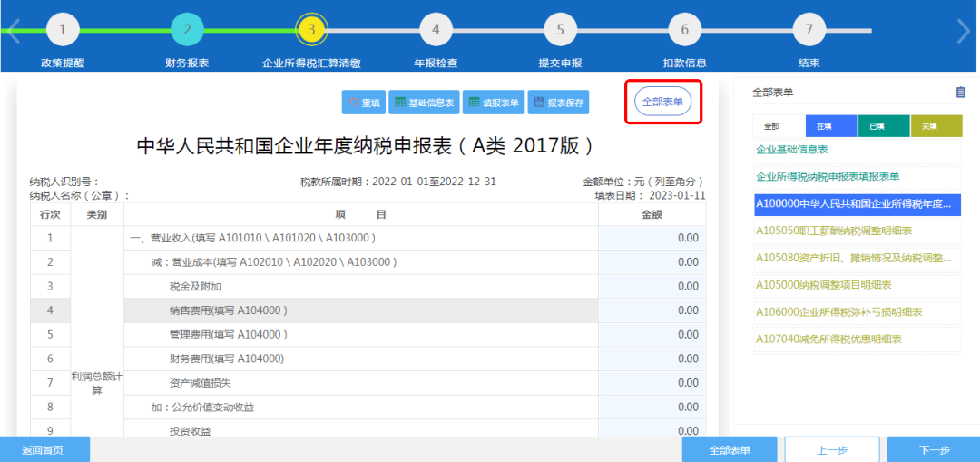Jump to step 4 年报检查
Viewport: 980px width, 462px height.
436,30
